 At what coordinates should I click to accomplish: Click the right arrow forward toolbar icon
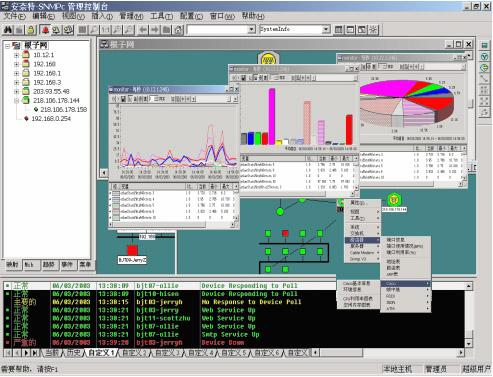point(155,30)
